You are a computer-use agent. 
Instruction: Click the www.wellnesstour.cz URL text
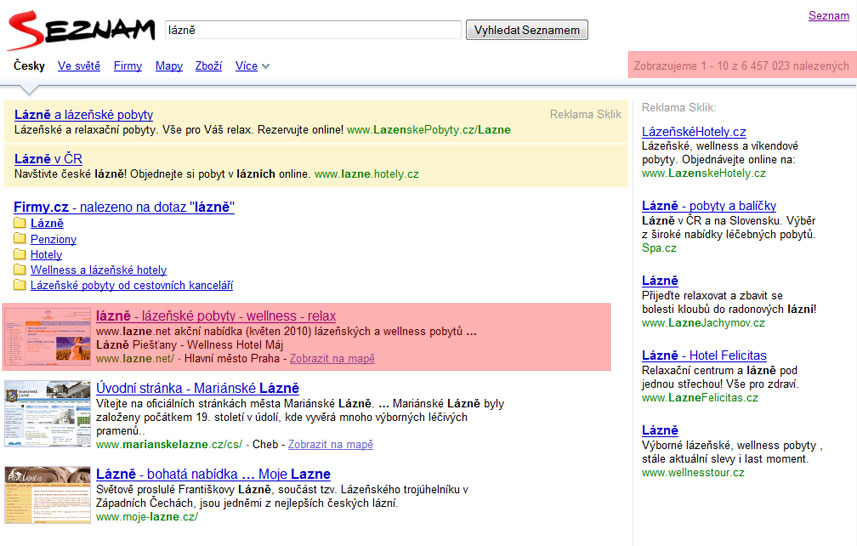pyautogui.click(x=693, y=473)
